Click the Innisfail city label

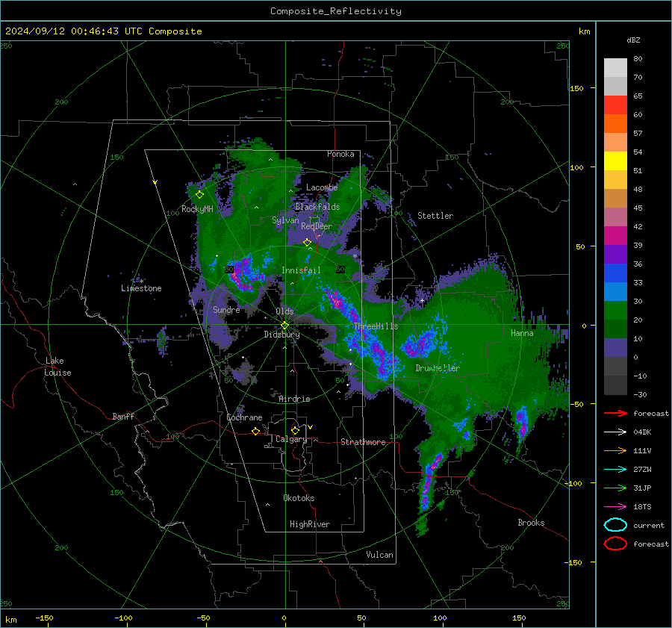pyautogui.click(x=301, y=270)
